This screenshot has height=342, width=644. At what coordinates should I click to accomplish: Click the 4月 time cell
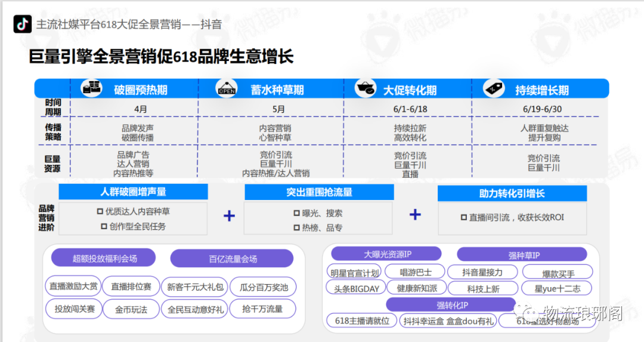[141, 109]
